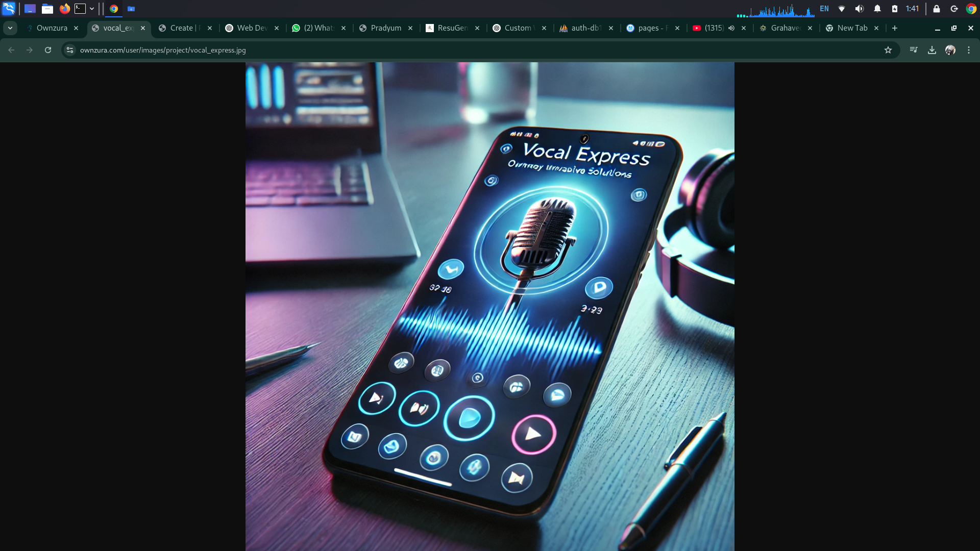Click the browser profile avatar

coord(950,50)
